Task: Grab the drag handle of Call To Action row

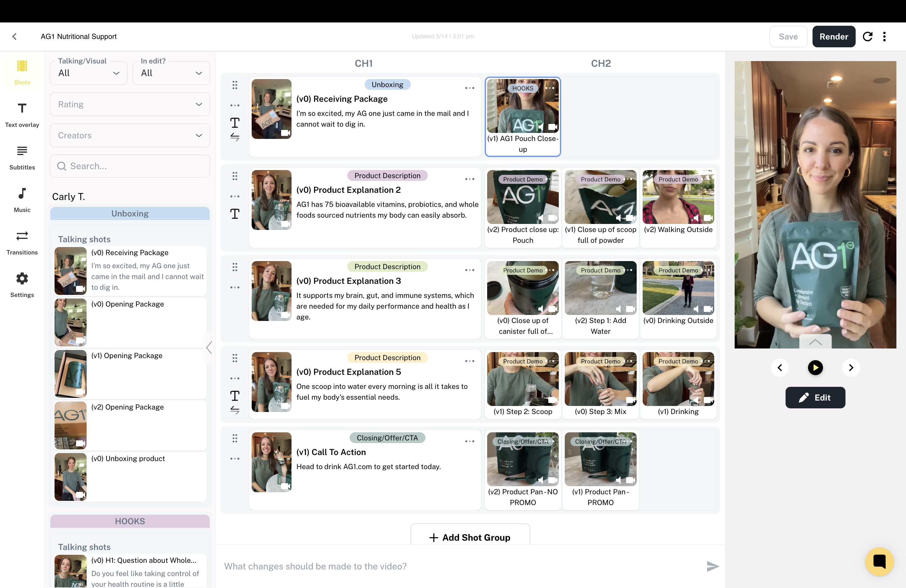Action: tap(235, 439)
